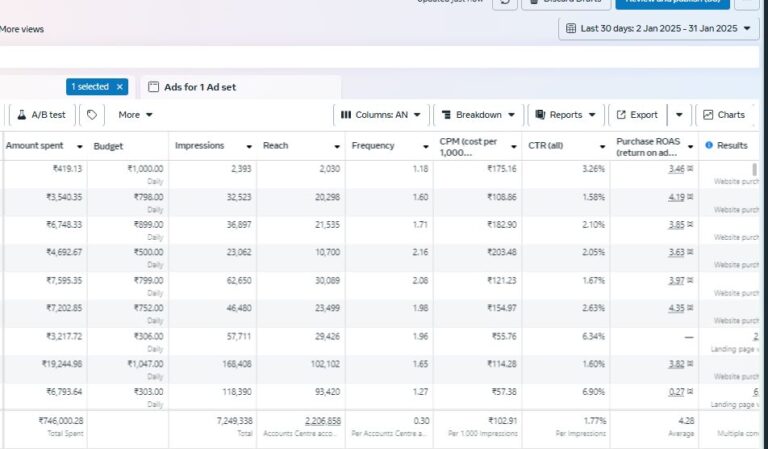
Task: Click the 2.16 frequency cell
Action: (420, 252)
